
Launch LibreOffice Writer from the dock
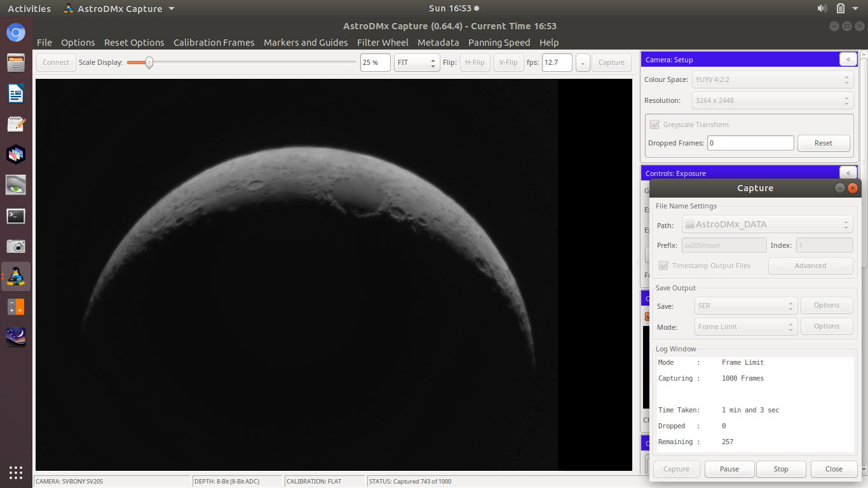pyautogui.click(x=15, y=93)
